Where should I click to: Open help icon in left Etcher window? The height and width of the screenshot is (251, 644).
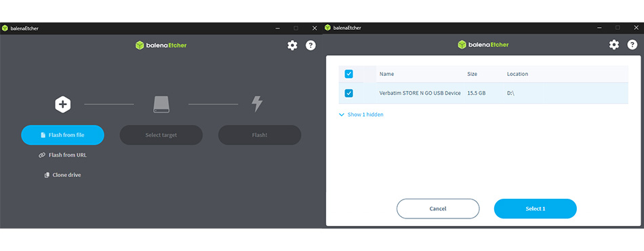coord(310,45)
